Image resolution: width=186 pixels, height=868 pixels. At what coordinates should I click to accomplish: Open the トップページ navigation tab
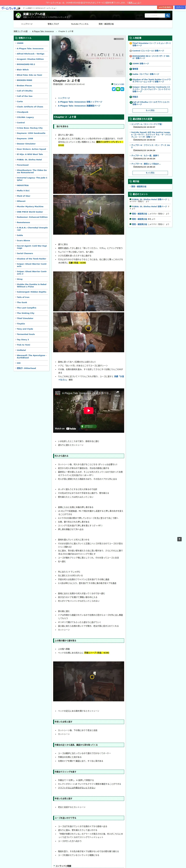click(27, 24)
